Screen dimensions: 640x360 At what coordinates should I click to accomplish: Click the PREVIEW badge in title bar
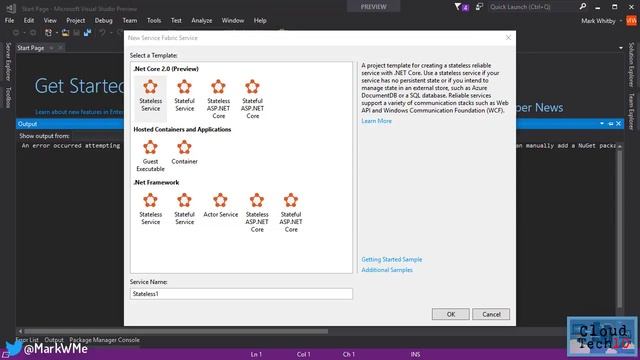point(373,7)
